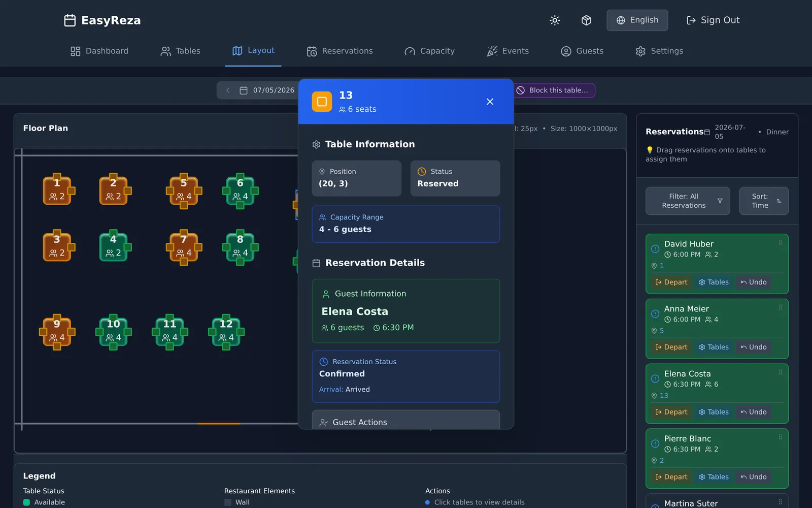Click the EasyReza calendar logo
This screenshot has width=812, height=508.
point(70,20)
